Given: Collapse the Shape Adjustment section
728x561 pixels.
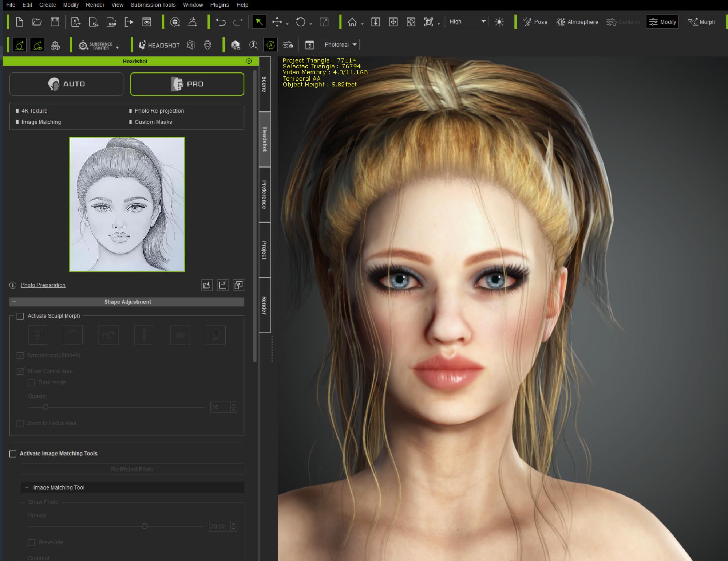Looking at the screenshot, I should (x=14, y=302).
